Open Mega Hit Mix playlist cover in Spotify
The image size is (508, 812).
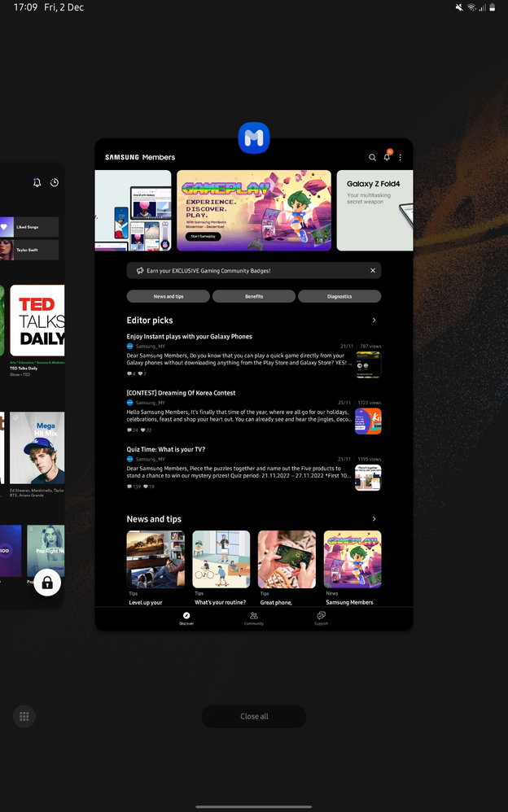pos(37,448)
